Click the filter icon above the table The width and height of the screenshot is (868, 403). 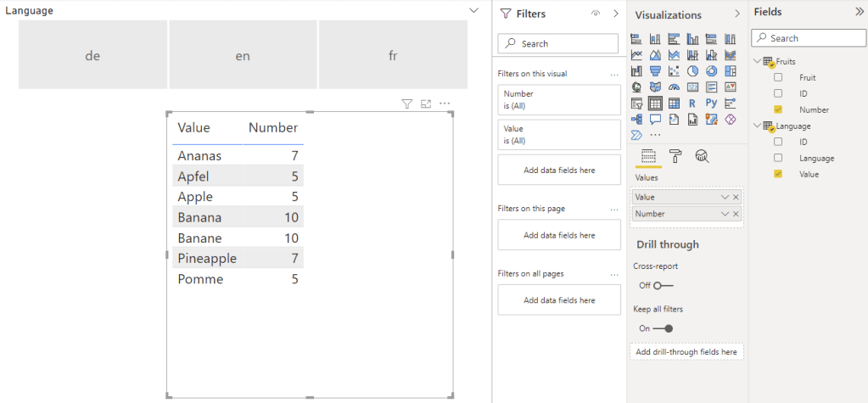[x=406, y=104]
